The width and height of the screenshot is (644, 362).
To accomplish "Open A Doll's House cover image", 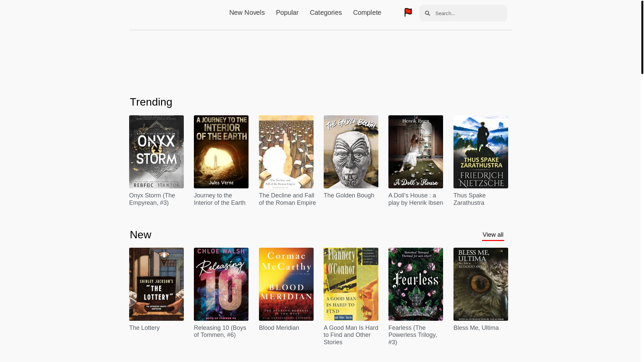I will pyautogui.click(x=416, y=152).
